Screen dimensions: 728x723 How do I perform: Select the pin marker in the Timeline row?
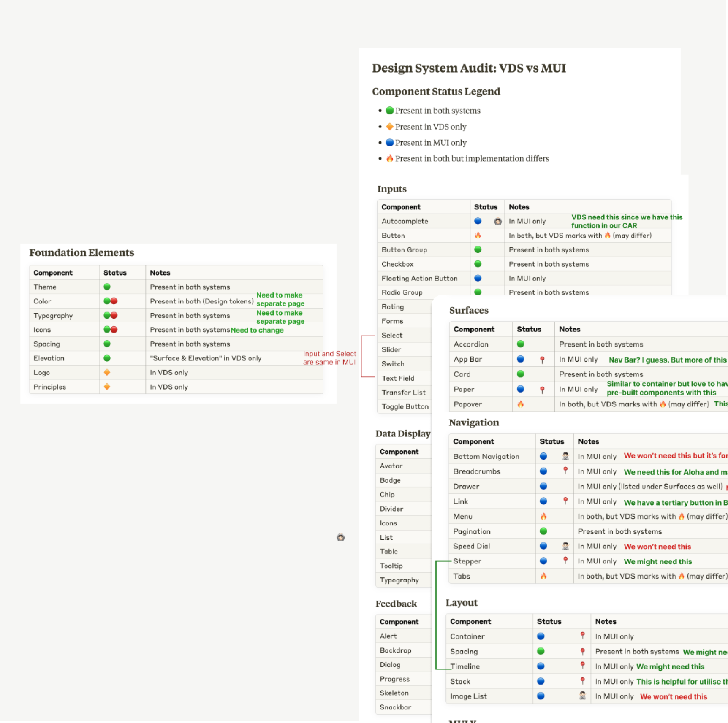click(x=582, y=666)
